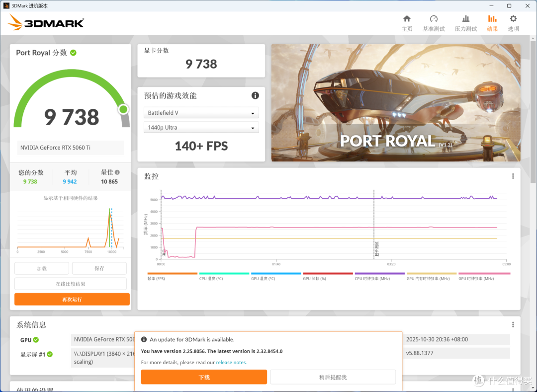Click version value v5.88.1377
This screenshot has height=392, width=537.
(420, 353)
